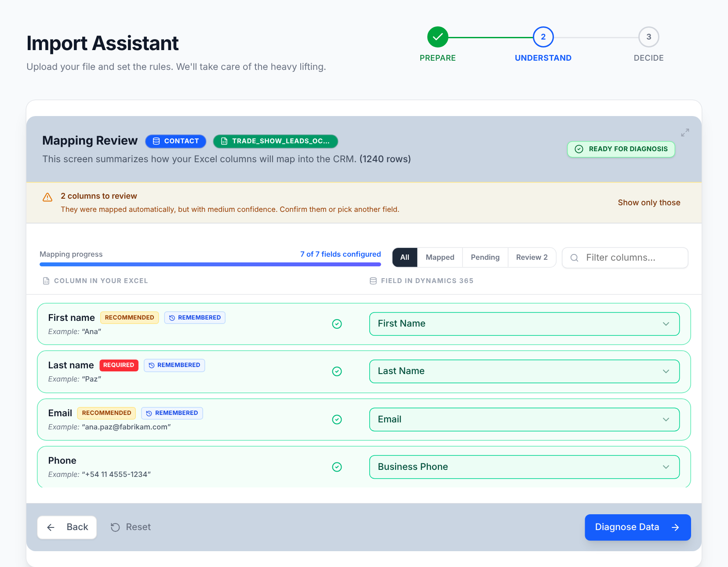Click the 2 columns to review heading
Screen dimensions: 728x567
[99, 196]
